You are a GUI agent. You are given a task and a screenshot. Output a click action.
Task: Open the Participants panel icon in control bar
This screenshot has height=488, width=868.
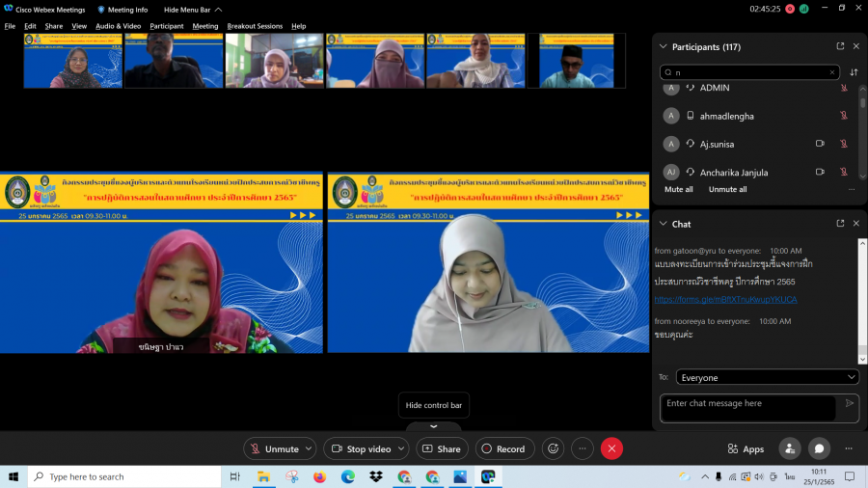pyautogui.click(x=790, y=448)
